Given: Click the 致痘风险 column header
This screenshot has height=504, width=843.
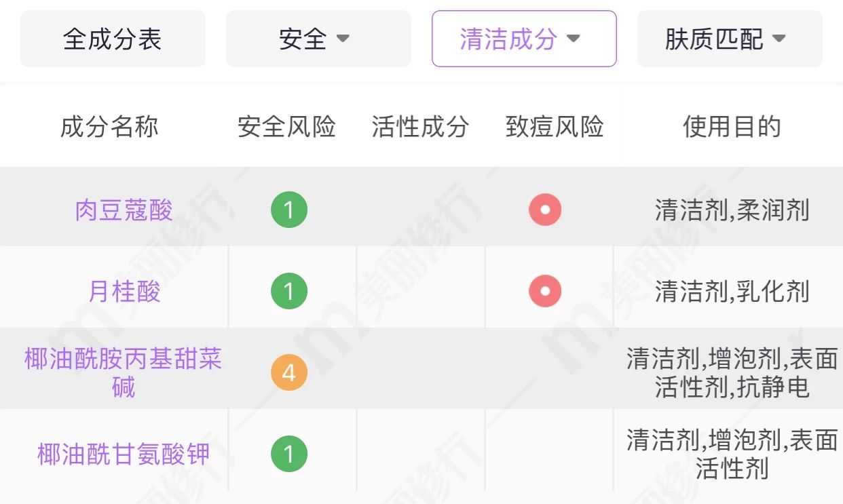Looking at the screenshot, I should point(555,126).
